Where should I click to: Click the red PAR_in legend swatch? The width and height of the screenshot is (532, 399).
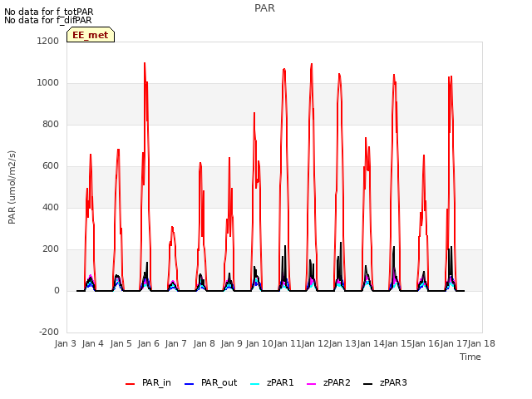coord(130,384)
